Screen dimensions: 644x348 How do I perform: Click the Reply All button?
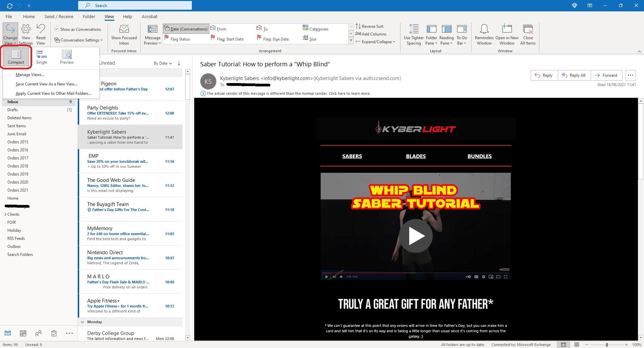pos(574,75)
